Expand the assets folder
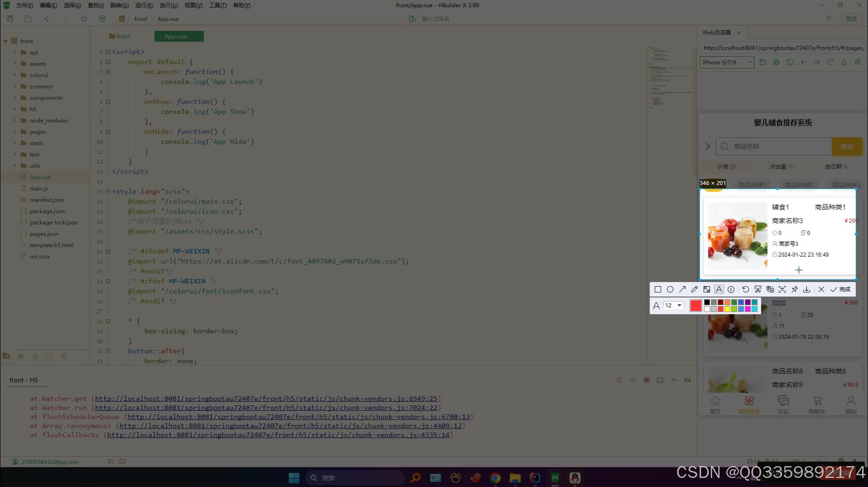Screen dimensions: 868x487 point(14,63)
